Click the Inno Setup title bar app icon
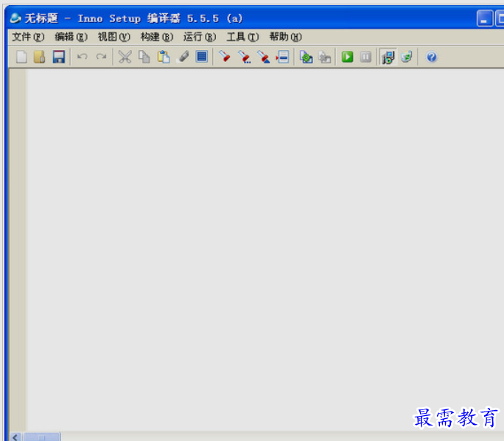 click(x=15, y=18)
